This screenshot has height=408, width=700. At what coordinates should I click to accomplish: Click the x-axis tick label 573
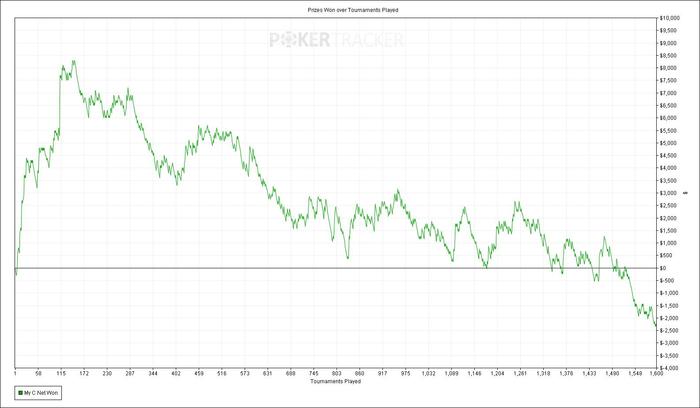(245, 373)
